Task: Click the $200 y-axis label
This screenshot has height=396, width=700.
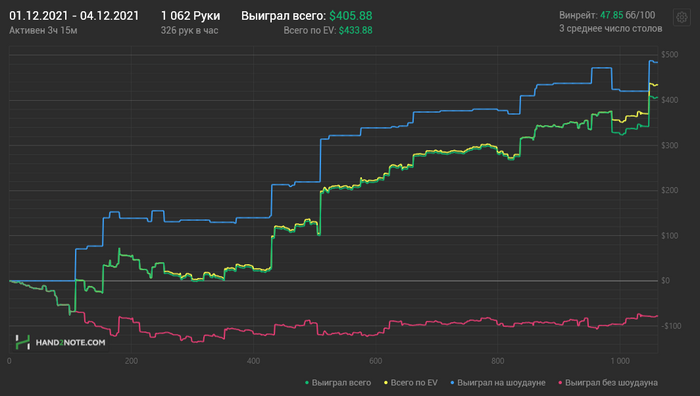Action: (670, 191)
